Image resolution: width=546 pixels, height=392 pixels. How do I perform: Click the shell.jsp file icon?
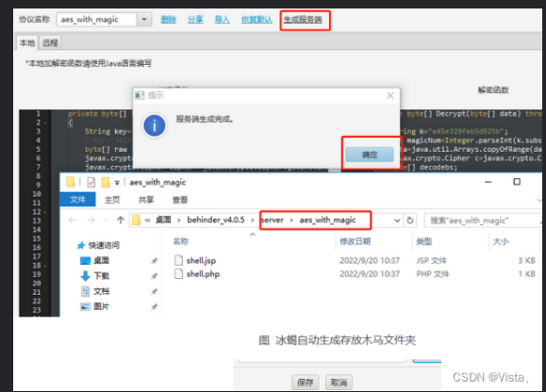[x=178, y=260]
